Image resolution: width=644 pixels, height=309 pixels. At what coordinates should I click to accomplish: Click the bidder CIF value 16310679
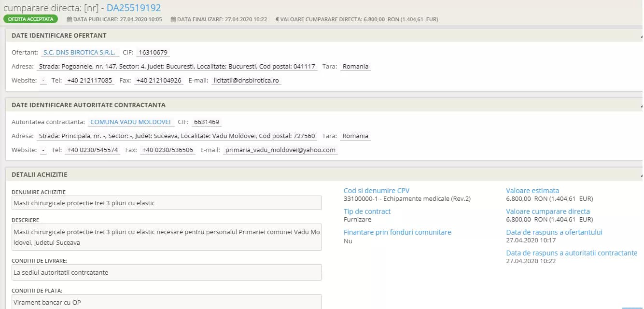[153, 53]
